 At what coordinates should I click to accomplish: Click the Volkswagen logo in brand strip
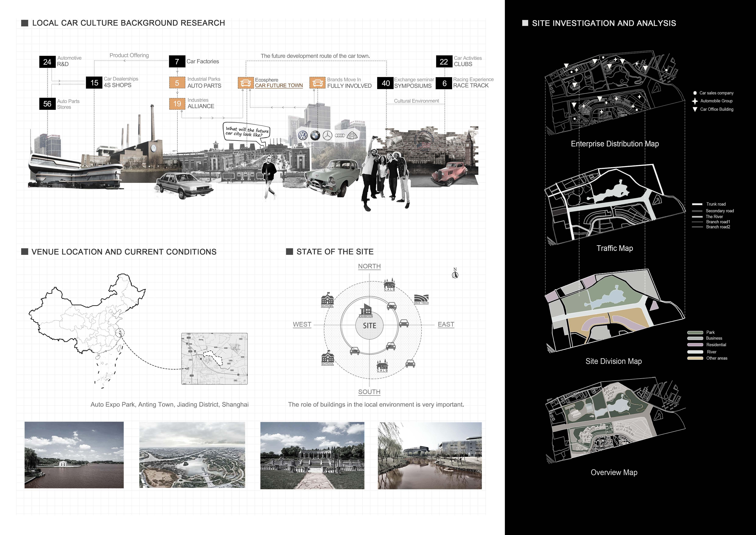[x=303, y=135]
